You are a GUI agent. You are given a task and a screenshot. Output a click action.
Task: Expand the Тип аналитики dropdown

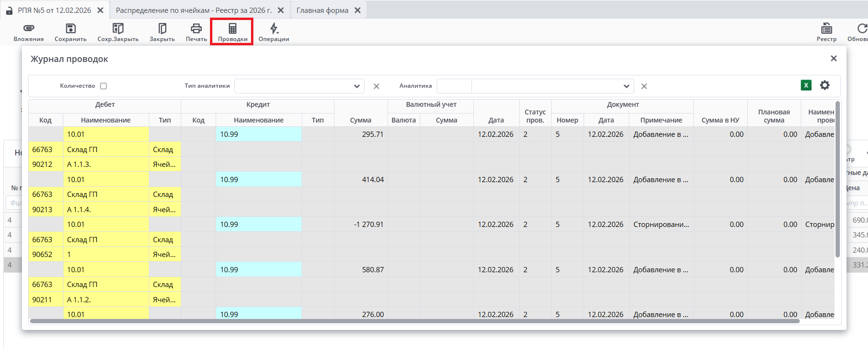[356, 86]
